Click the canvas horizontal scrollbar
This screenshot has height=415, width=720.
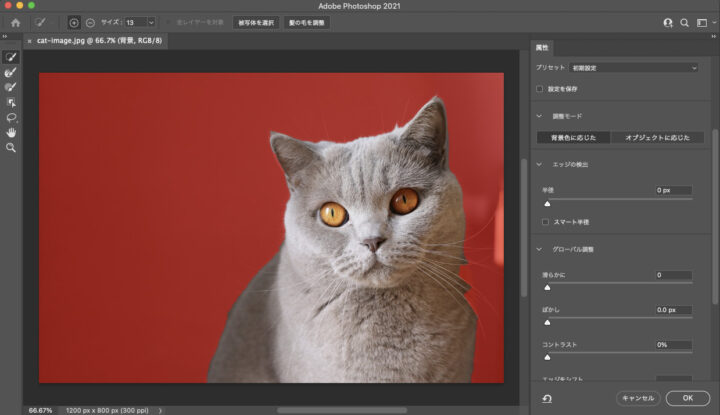click(x=342, y=410)
